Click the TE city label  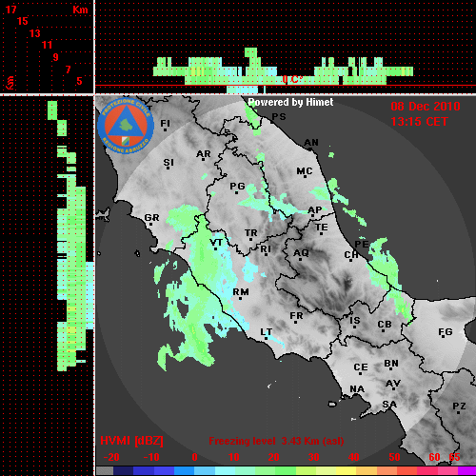click(322, 228)
